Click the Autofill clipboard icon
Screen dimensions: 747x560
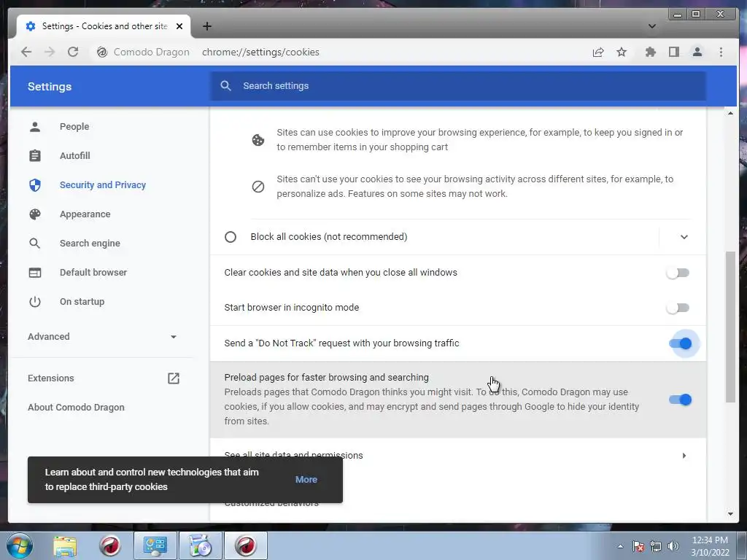point(35,156)
